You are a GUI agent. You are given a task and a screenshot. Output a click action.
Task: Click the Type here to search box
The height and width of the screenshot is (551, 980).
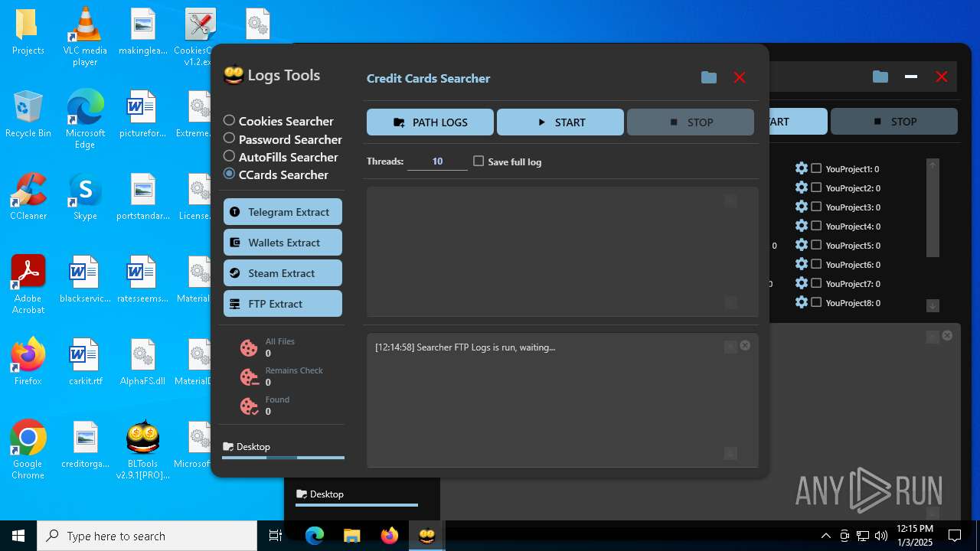pyautogui.click(x=147, y=536)
